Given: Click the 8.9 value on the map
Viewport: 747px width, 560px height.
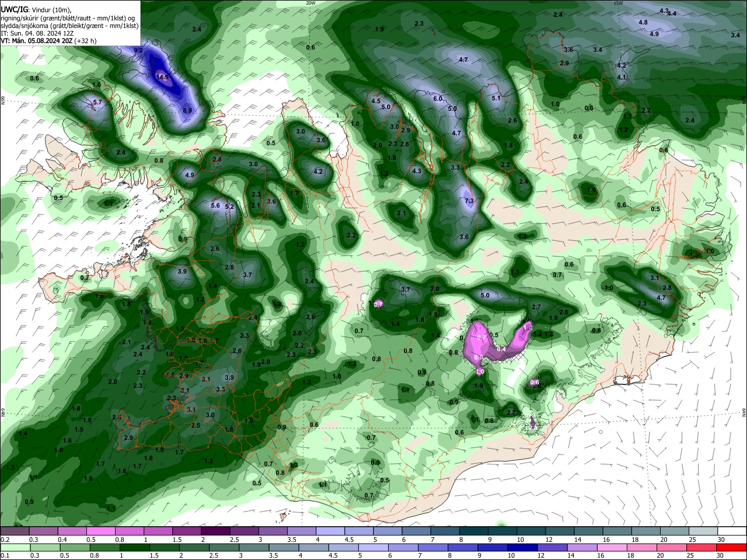Looking at the screenshot, I should coord(187,110).
